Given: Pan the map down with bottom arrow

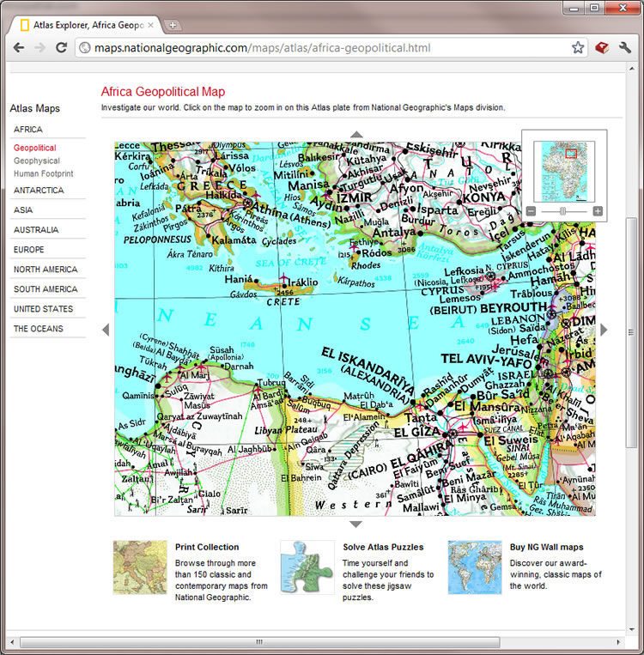Looking at the screenshot, I should pos(355,525).
